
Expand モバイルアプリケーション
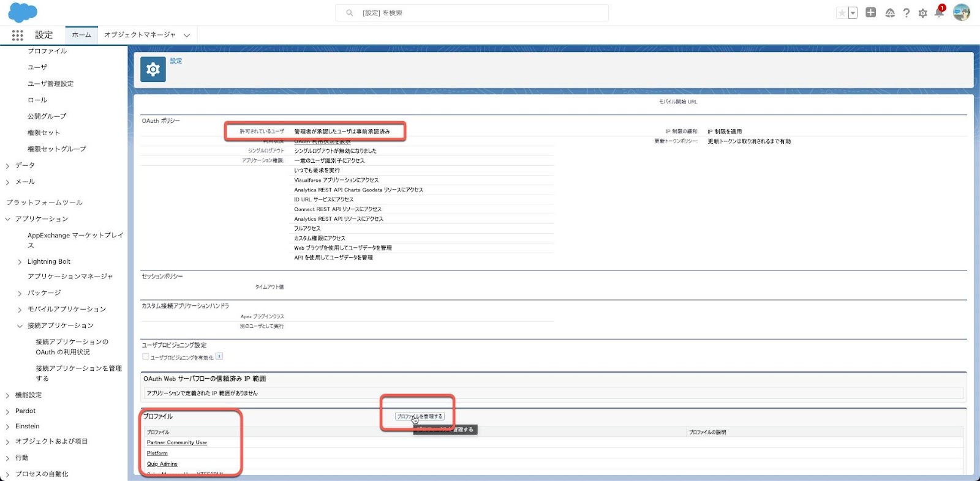click(20, 310)
